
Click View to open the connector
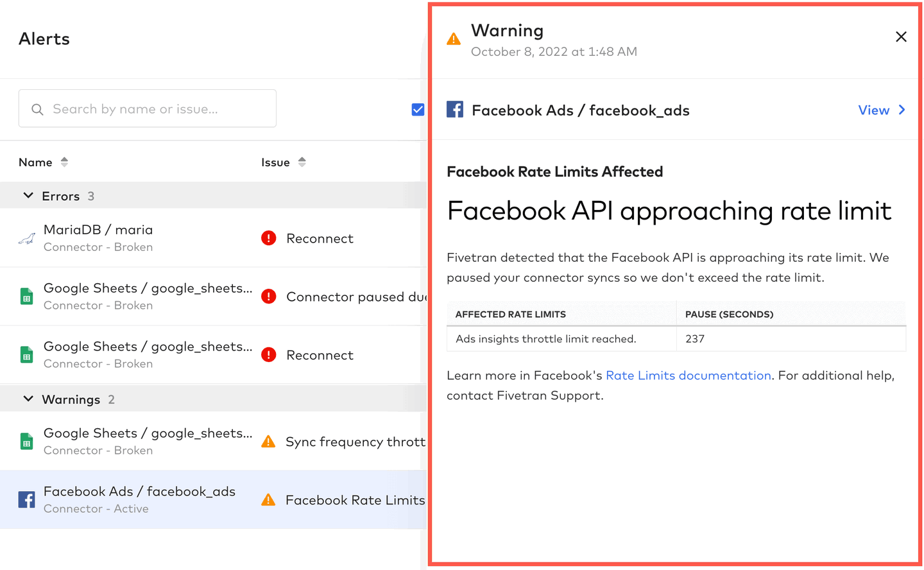click(x=873, y=110)
